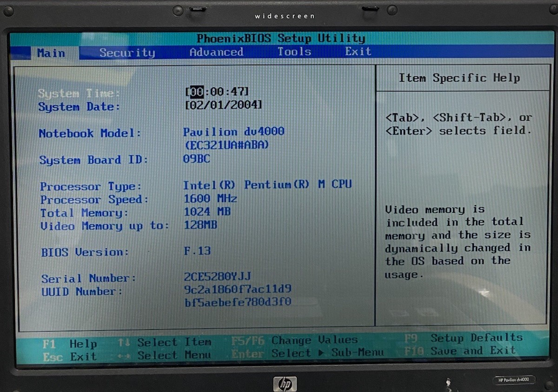Image resolution: width=558 pixels, height=392 pixels.
Task: Click the System Date label
Action: (x=79, y=107)
